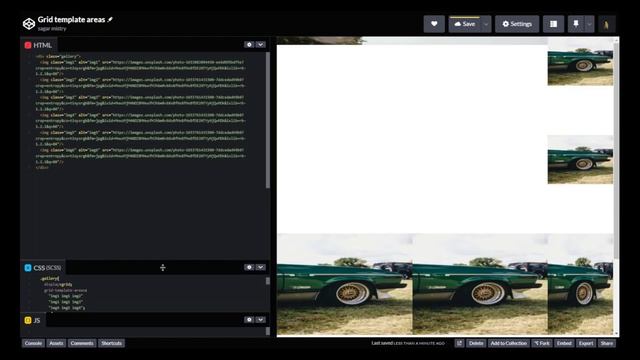Pin this pen
640x360 pixels.
pyautogui.click(x=576, y=24)
